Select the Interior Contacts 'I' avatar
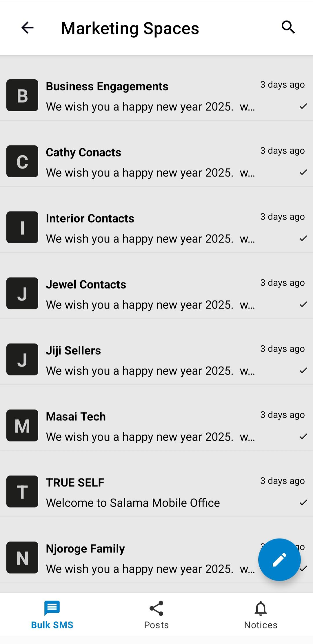313x644 pixels. coord(22,227)
